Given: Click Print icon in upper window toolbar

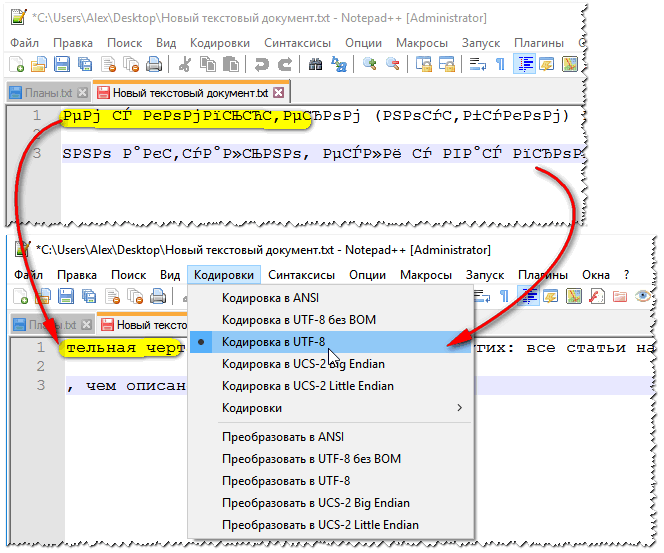Looking at the screenshot, I should point(154,64).
